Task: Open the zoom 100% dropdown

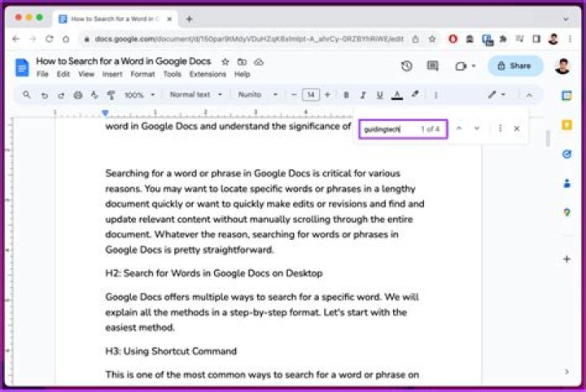Action: tap(138, 95)
